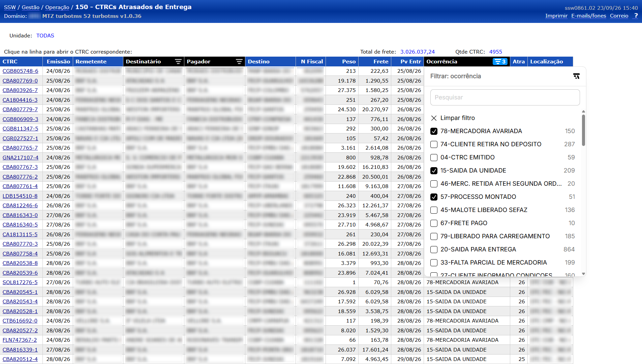Open CTRC SOL817276-5
Image resolution: width=642 pixels, height=364 pixels.
20,282
